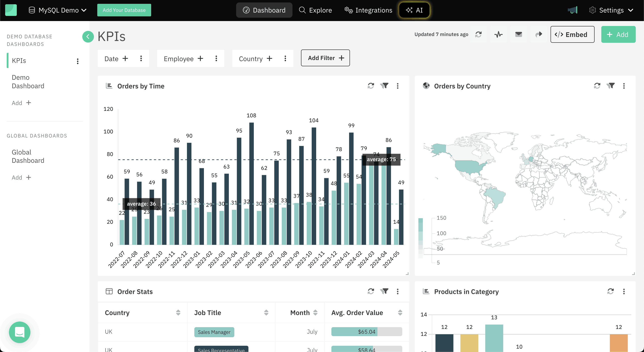The image size is (644, 352).
Task: Click the email notification icon
Action: [x=519, y=34]
